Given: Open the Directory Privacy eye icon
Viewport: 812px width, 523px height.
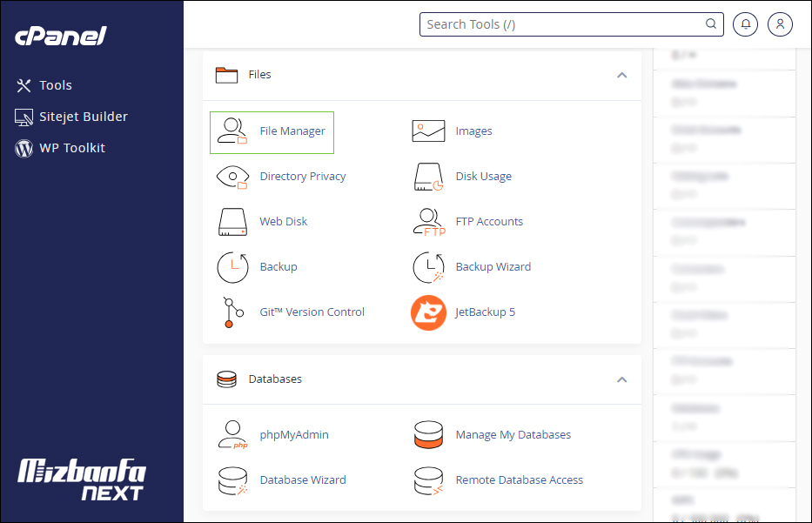Looking at the screenshot, I should (x=232, y=177).
